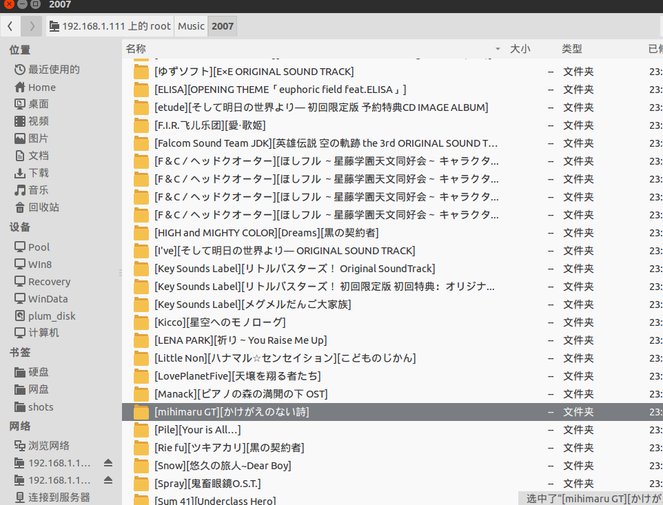Eject the first 192.168.1.1 network mount

click(x=108, y=464)
